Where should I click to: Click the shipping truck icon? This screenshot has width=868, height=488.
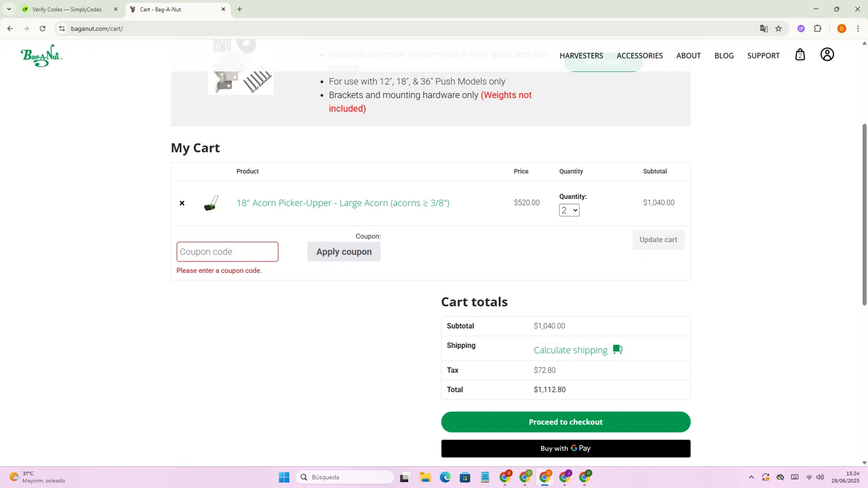click(617, 349)
